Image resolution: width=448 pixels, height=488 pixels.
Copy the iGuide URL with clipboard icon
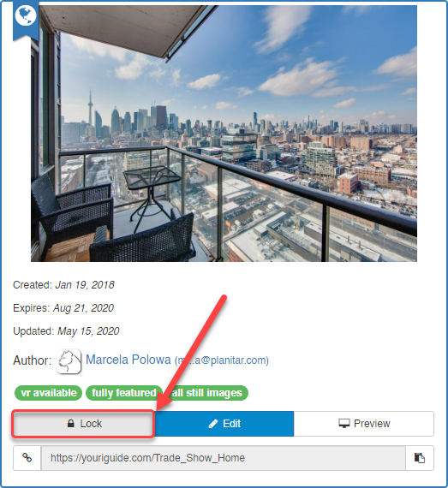(420, 458)
